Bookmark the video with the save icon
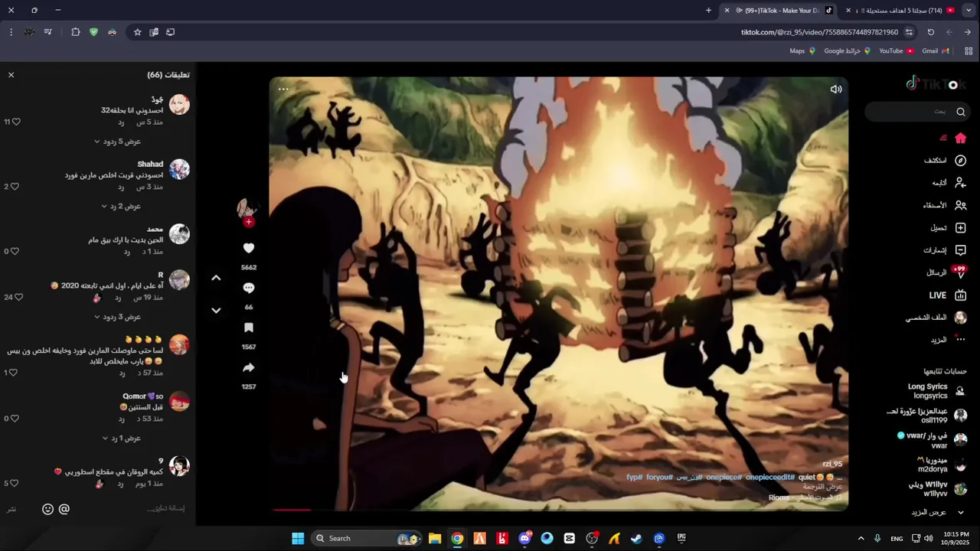The width and height of the screenshot is (980, 551). 248,328
